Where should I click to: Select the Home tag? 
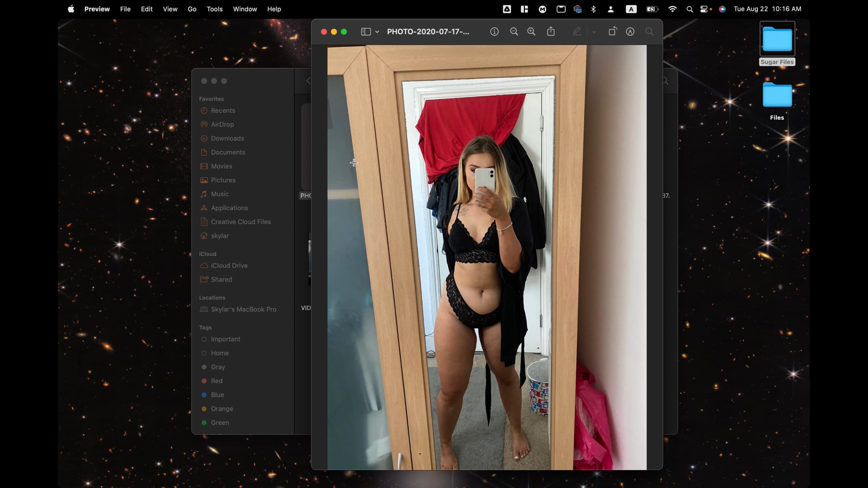pyautogui.click(x=220, y=353)
